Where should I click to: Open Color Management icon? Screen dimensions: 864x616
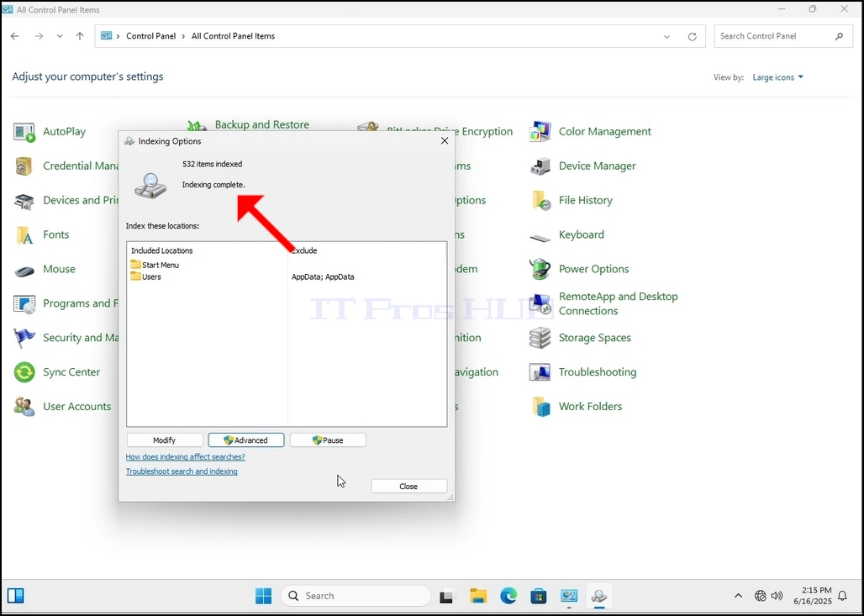[x=540, y=132]
